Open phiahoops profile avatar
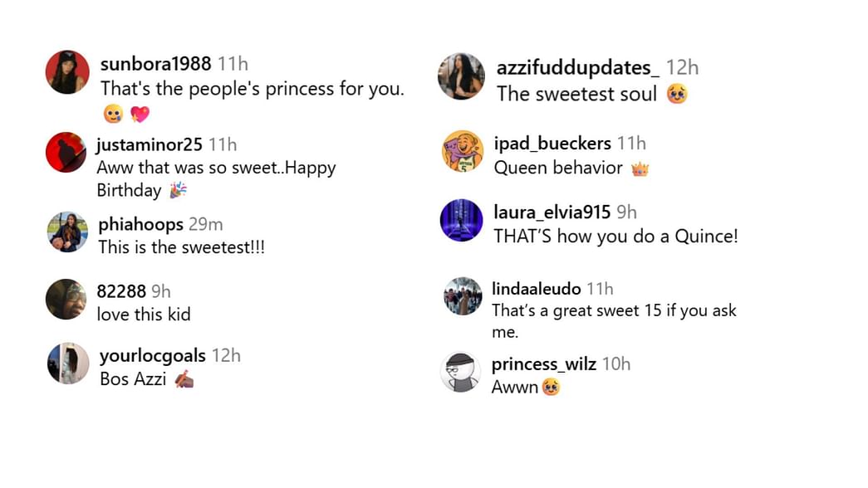The image size is (868, 488). tap(67, 232)
